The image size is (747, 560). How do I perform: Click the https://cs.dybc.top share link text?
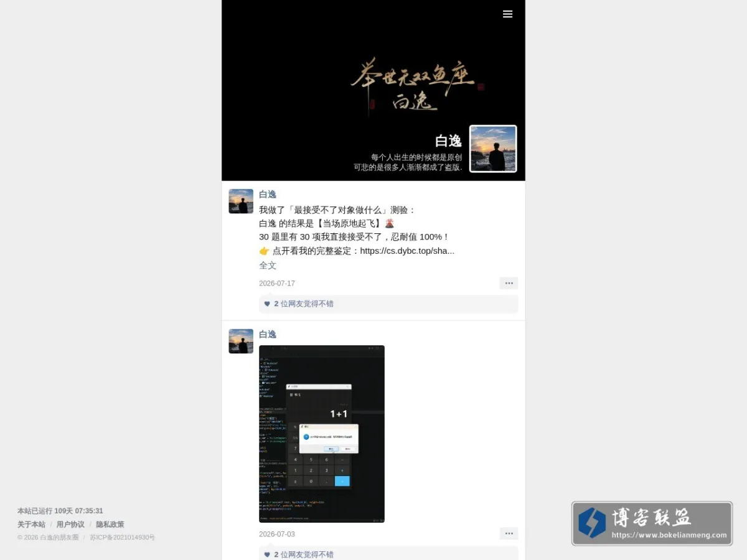[407, 251]
